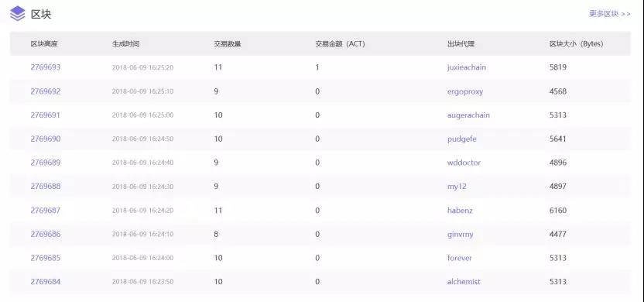Click transaction count 8 in ginvrny row

[x=216, y=234]
